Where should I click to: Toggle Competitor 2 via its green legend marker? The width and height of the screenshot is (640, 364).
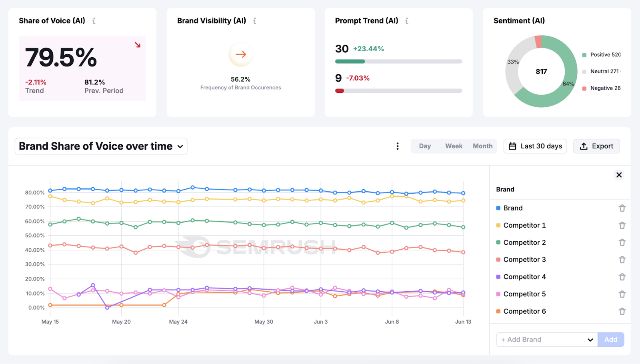click(x=498, y=242)
